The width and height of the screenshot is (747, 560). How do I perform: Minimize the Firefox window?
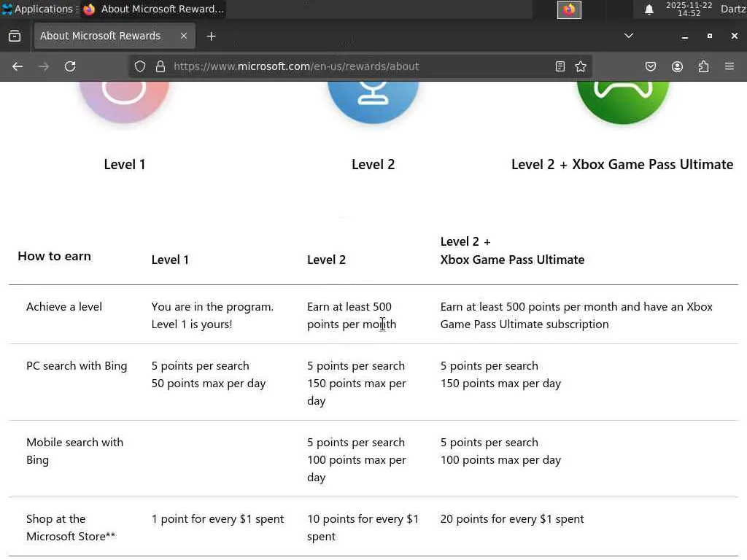pyautogui.click(x=684, y=36)
